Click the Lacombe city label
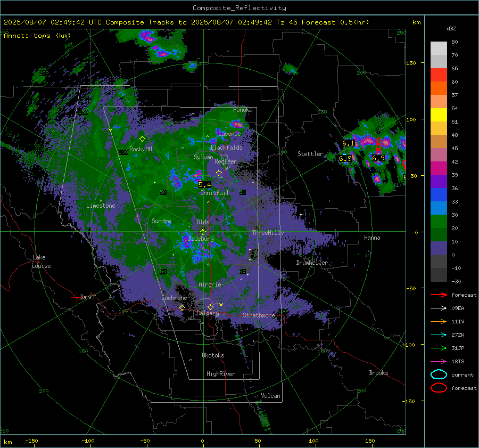 229,134
